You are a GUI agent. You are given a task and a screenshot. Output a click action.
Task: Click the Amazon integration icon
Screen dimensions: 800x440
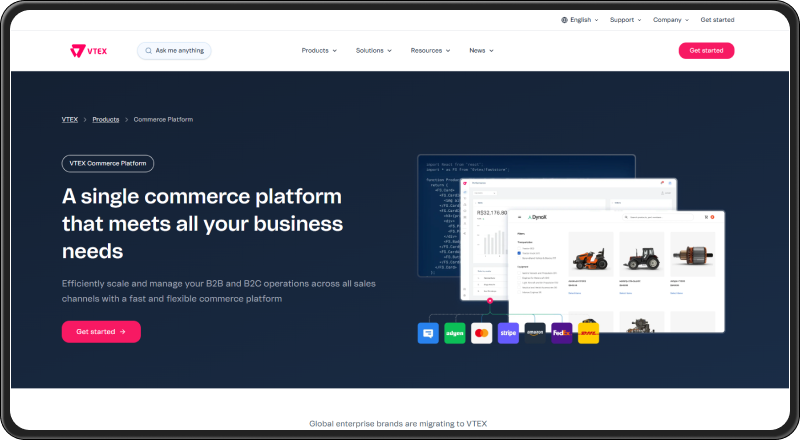535,333
